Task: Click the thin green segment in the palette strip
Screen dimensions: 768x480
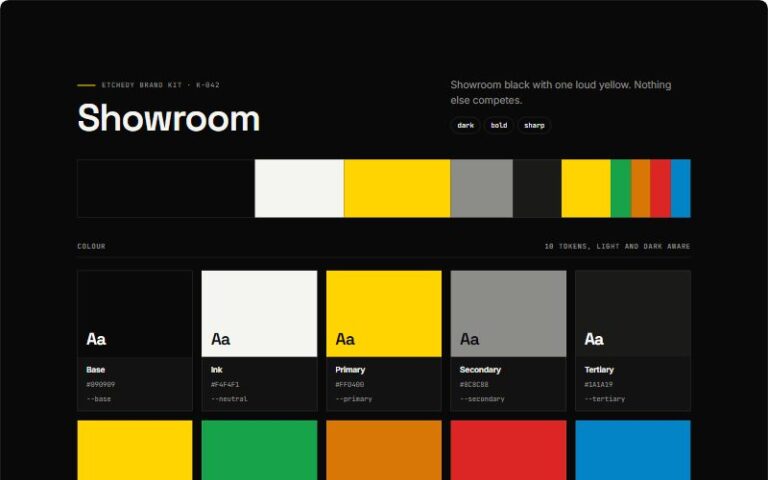Action: 621,188
